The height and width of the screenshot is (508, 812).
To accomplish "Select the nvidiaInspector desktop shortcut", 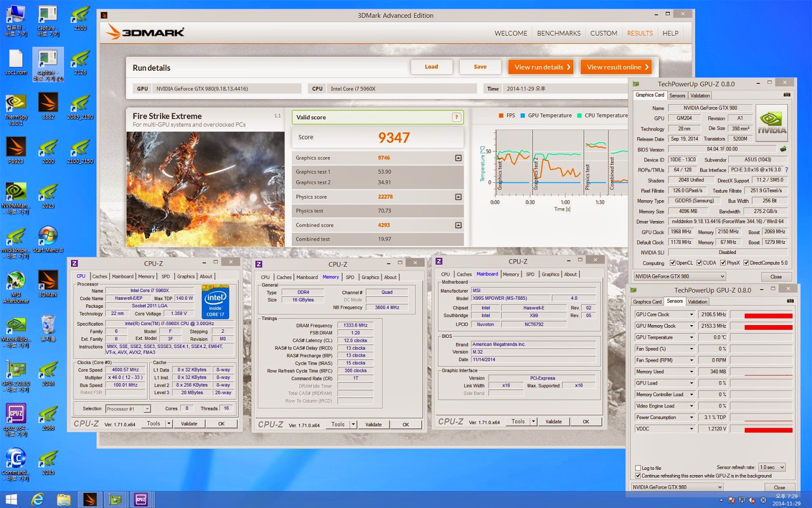I will point(16,243).
